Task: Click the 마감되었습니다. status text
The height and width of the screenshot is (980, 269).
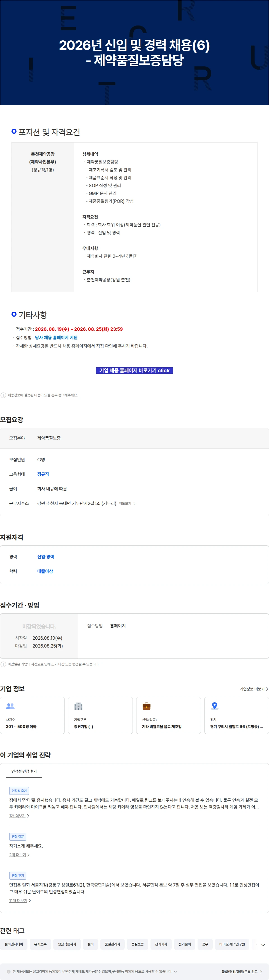Action: coord(39,626)
